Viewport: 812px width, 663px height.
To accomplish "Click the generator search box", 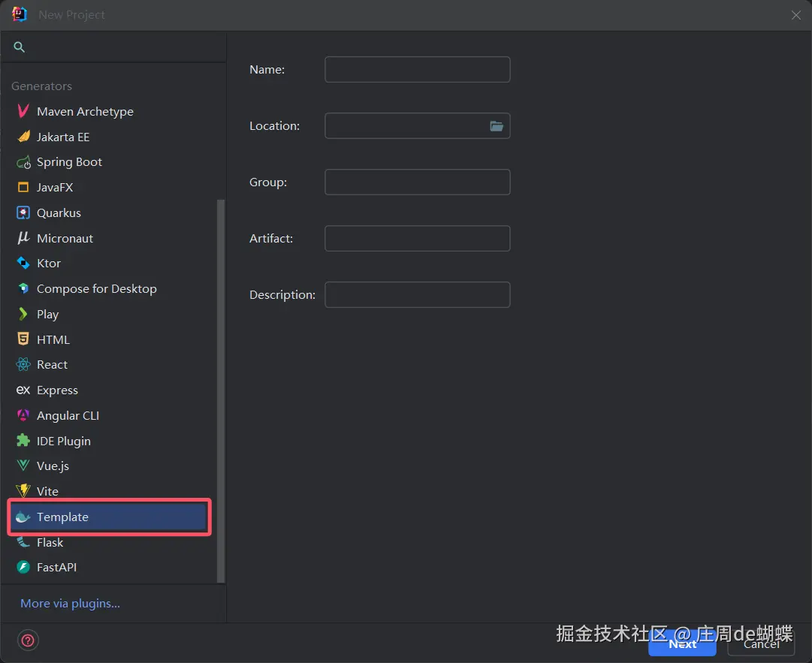I will [x=113, y=47].
